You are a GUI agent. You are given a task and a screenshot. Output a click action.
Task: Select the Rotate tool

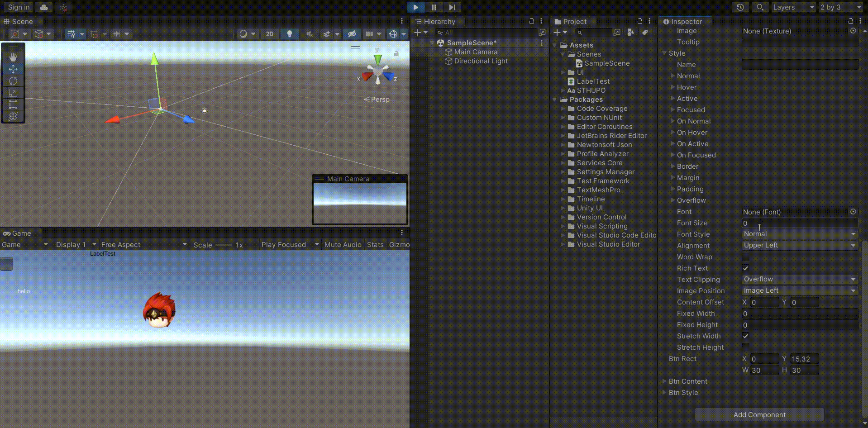tap(13, 81)
